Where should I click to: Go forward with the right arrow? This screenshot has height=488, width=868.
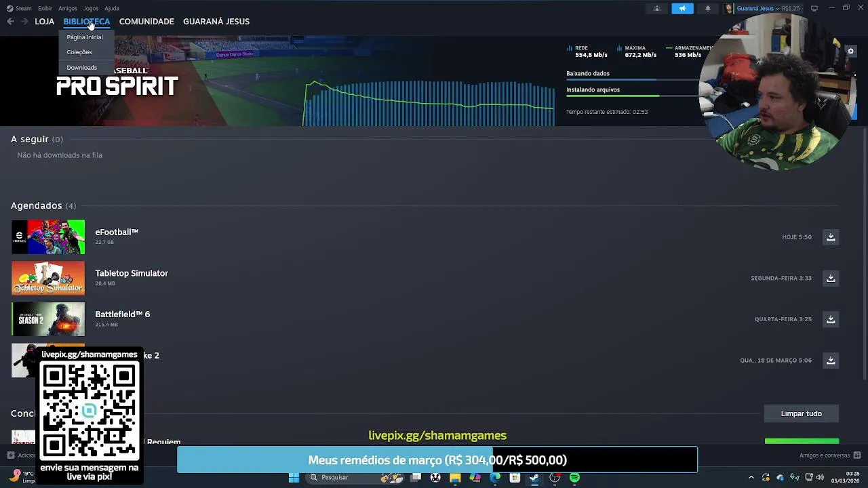[24, 22]
